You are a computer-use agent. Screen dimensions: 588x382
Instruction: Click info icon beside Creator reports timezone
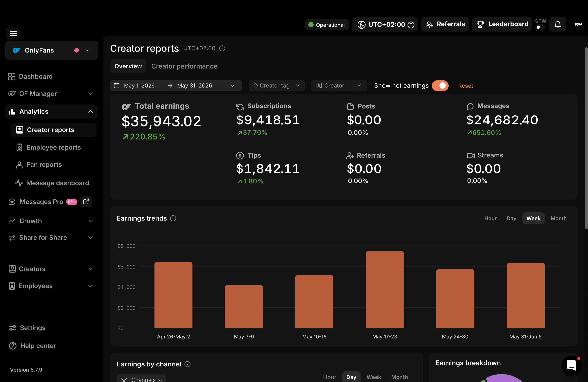click(222, 48)
